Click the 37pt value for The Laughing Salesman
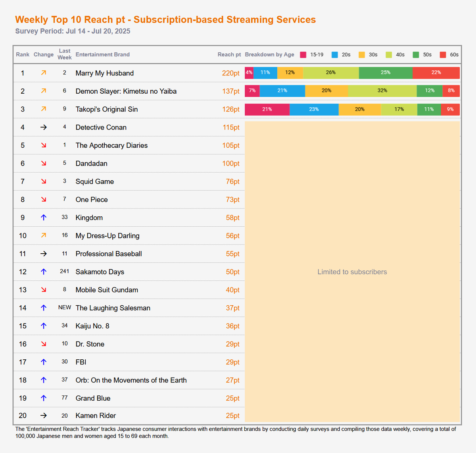The width and height of the screenshot is (476, 453). (x=233, y=308)
